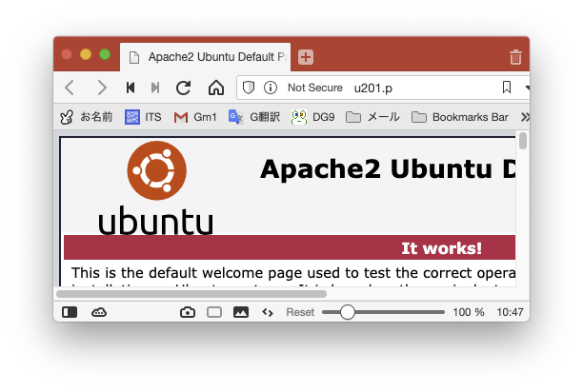Click the Reload page icon
This screenshot has width=583, height=392.
pyautogui.click(x=184, y=88)
